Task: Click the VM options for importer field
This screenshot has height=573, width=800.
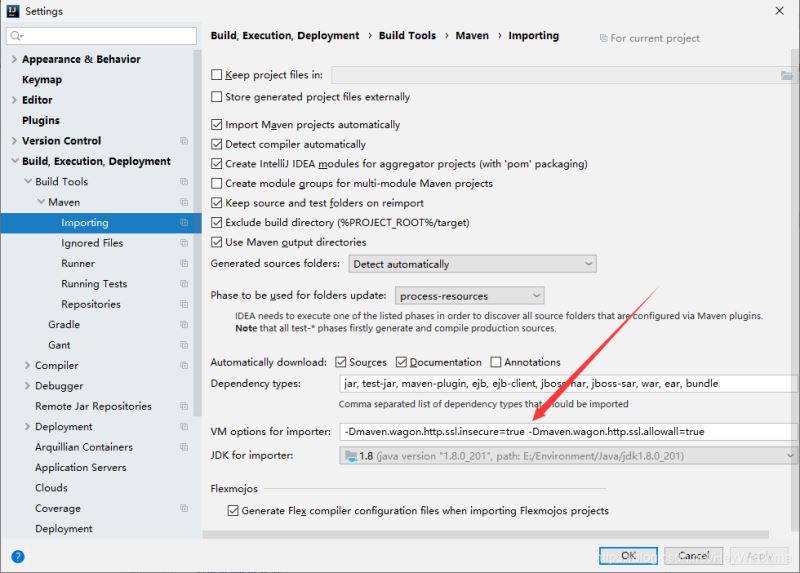Action: pyautogui.click(x=568, y=432)
